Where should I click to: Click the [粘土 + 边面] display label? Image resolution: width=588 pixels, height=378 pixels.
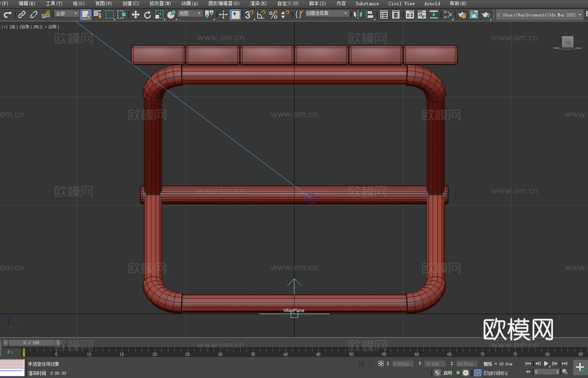coord(46,27)
